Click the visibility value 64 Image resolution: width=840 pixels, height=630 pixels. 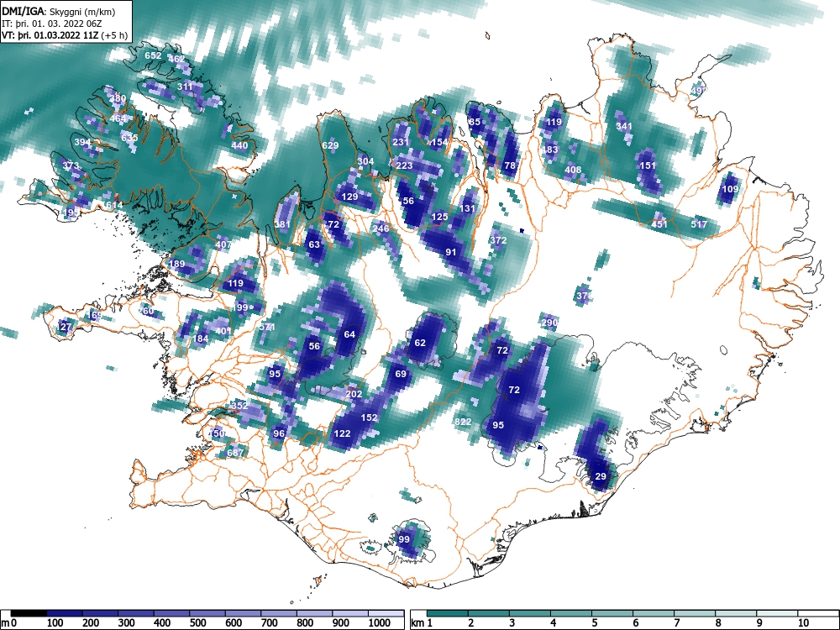(349, 334)
